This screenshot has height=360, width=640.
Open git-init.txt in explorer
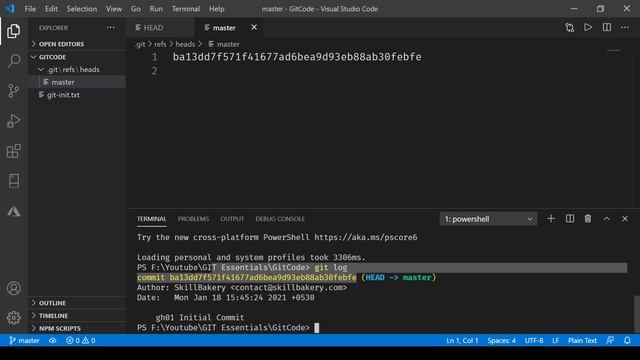pyautogui.click(x=77, y=95)
